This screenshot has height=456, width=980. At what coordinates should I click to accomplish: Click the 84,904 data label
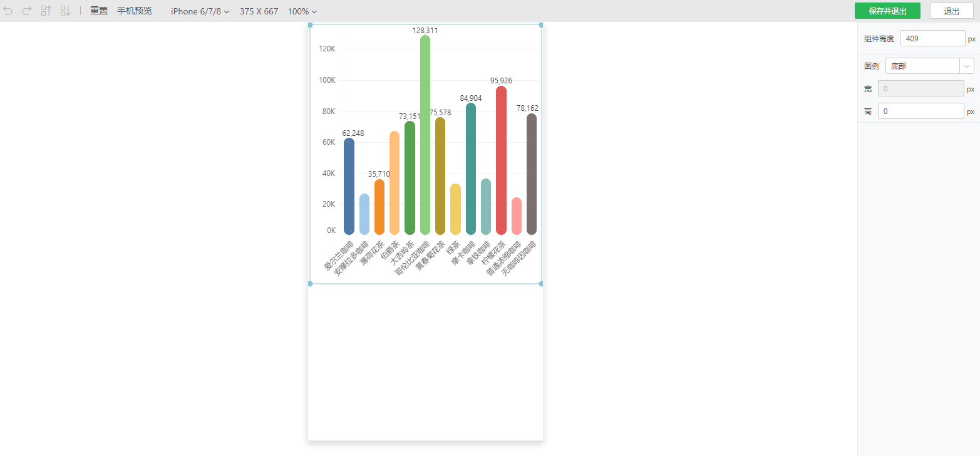point(471,98)
